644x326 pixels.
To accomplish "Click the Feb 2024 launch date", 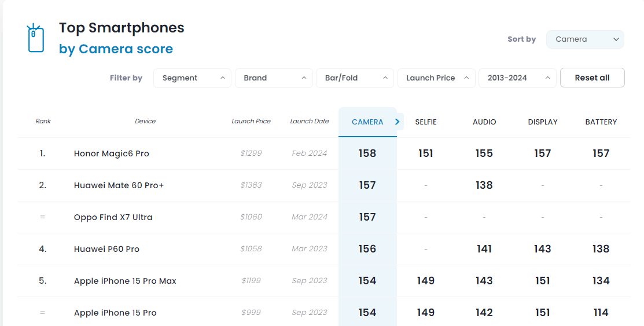I will coord(309,153).
